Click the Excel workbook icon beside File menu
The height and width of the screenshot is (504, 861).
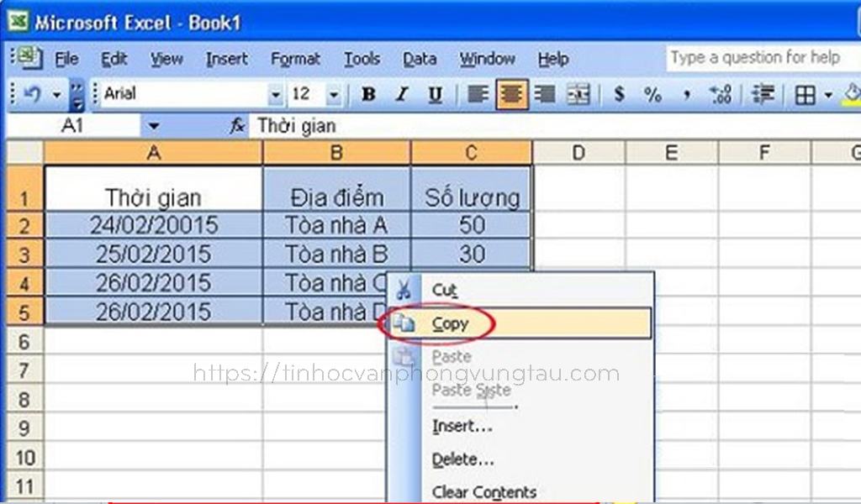pos(29,57)
